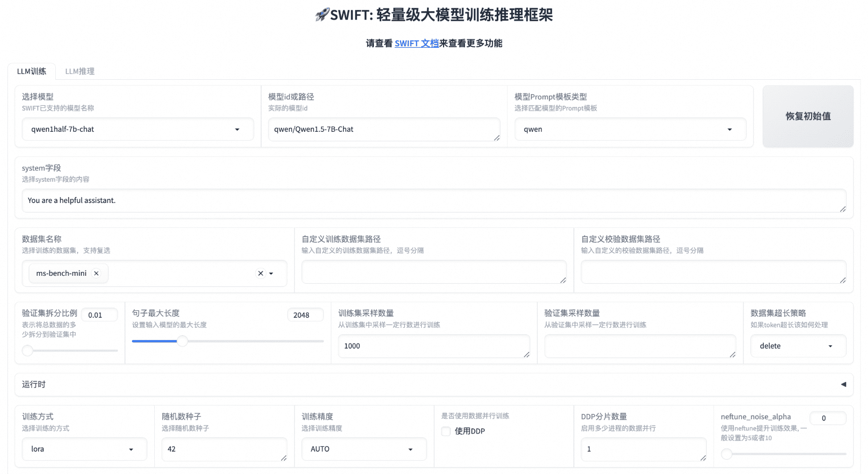The image size is (868, 474).
Task: Adjust the neftune_noise_alpha slider
Action: click(783, 454)
